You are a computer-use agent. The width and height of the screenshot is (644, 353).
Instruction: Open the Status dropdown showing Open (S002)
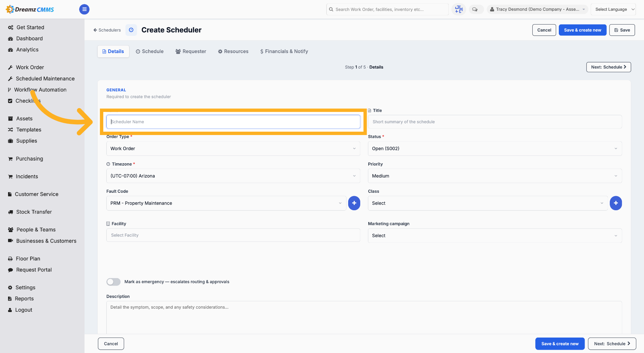coord(495,148)
